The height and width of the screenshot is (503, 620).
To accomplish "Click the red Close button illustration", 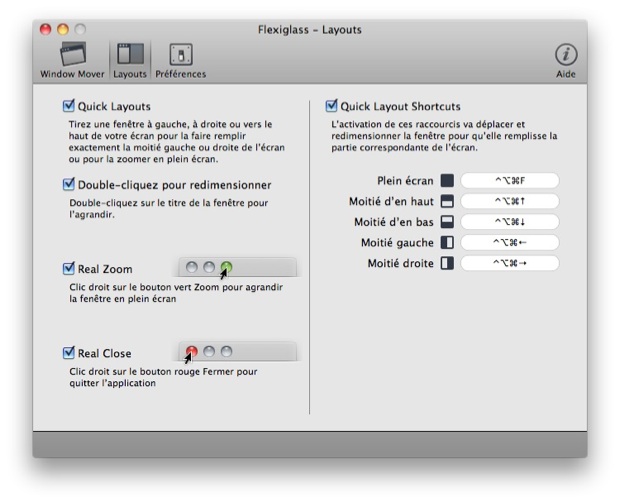I will click(x=192, y=351).
